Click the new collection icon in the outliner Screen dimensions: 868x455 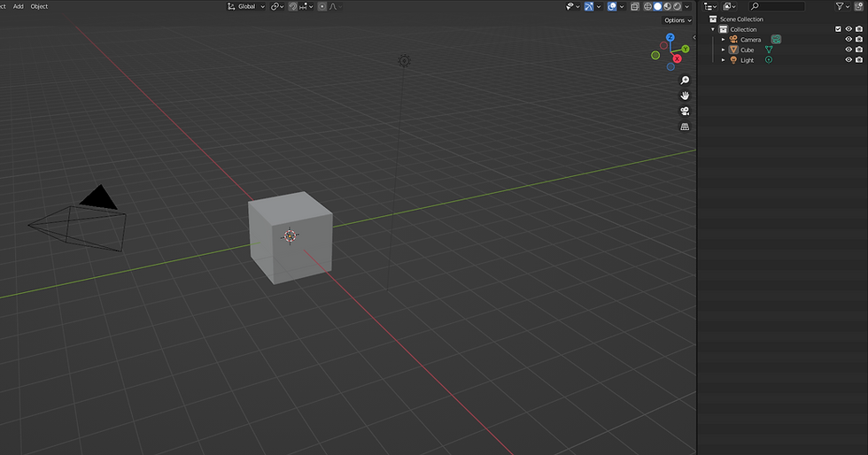[x=860, y=7]
